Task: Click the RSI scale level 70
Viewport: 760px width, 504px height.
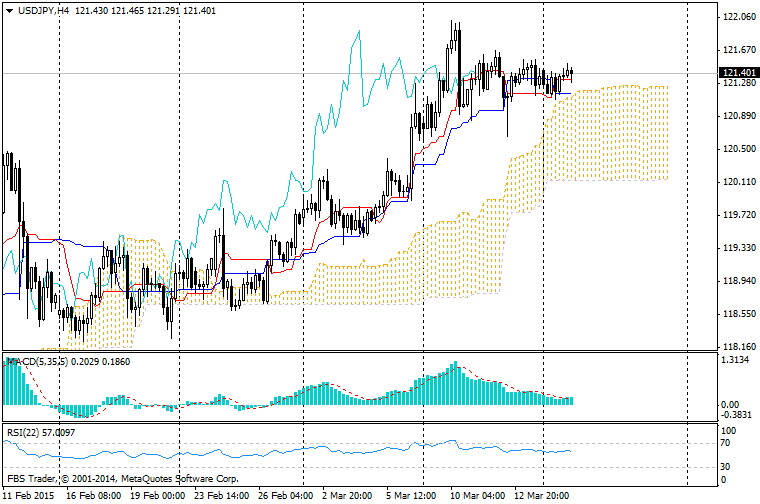Action: click(x=726, y=443)
